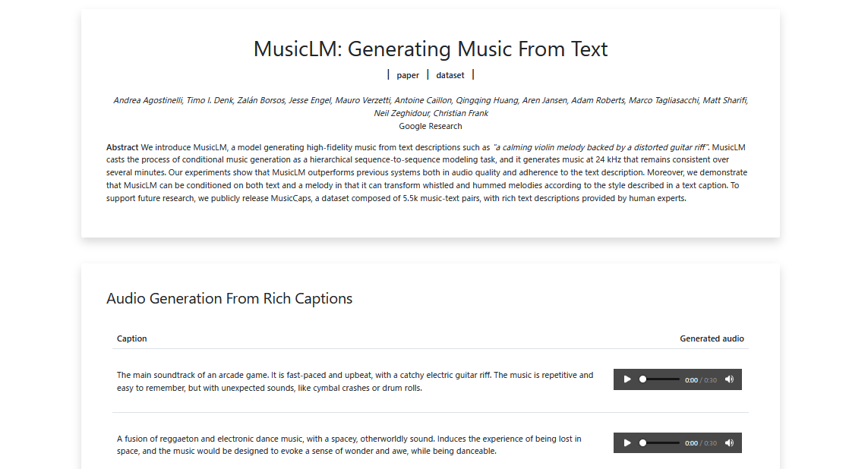Click the reggaeton audio time display
Viewport: 868px width, 469px height.
pos(700,444)
